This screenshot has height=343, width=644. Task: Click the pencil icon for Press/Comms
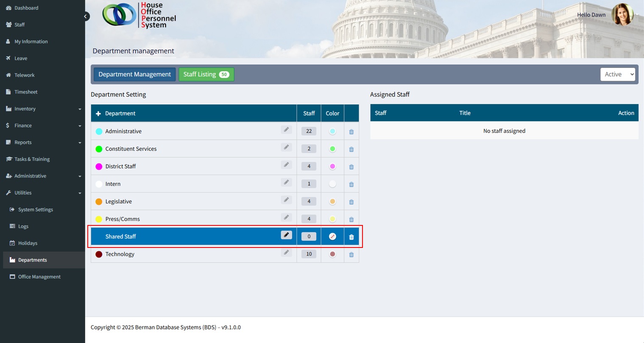286,217
